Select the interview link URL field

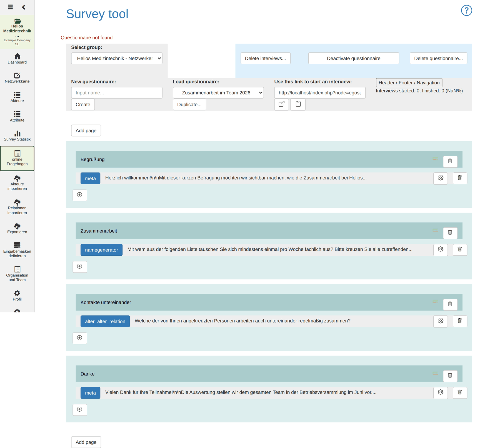tap(320, 93)
